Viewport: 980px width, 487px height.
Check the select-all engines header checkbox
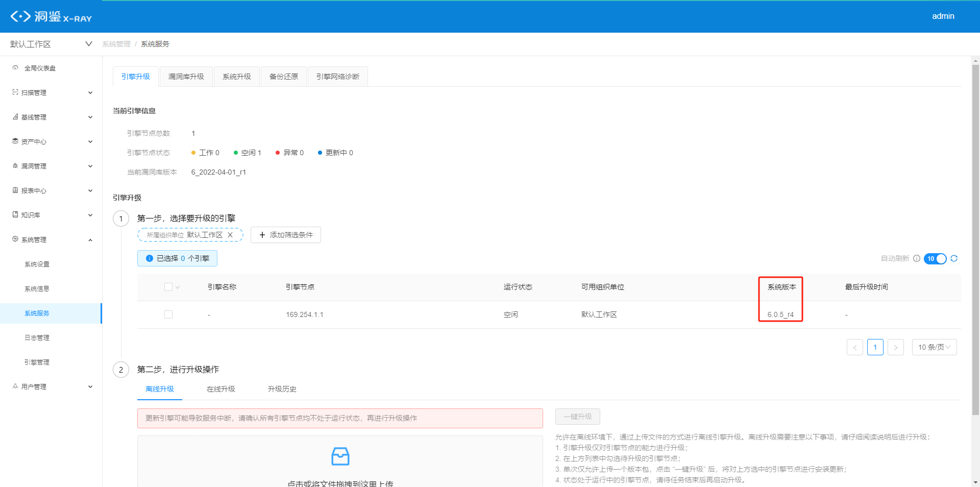pyautogui.click(x=168, y=287)
